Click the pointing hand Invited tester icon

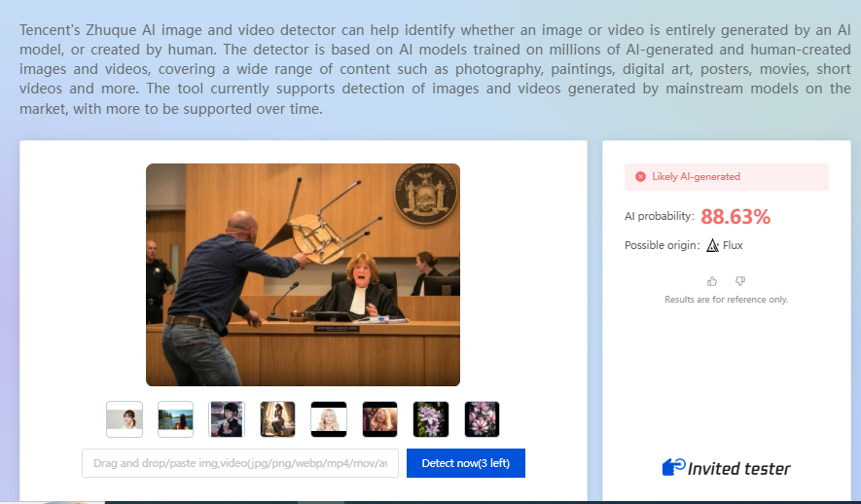point(674,467)
